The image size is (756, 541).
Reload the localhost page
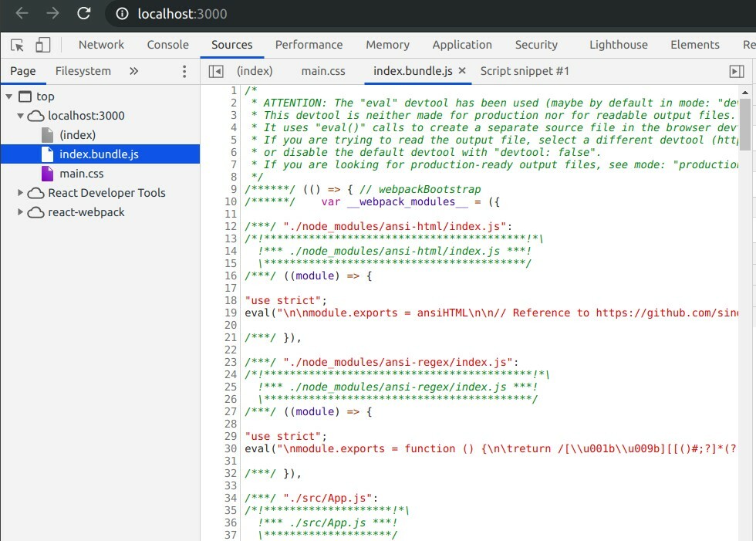point(84,13)
